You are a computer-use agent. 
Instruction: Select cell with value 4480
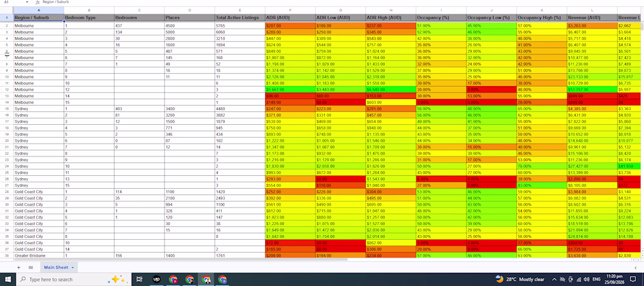click(x=240, y=109)
